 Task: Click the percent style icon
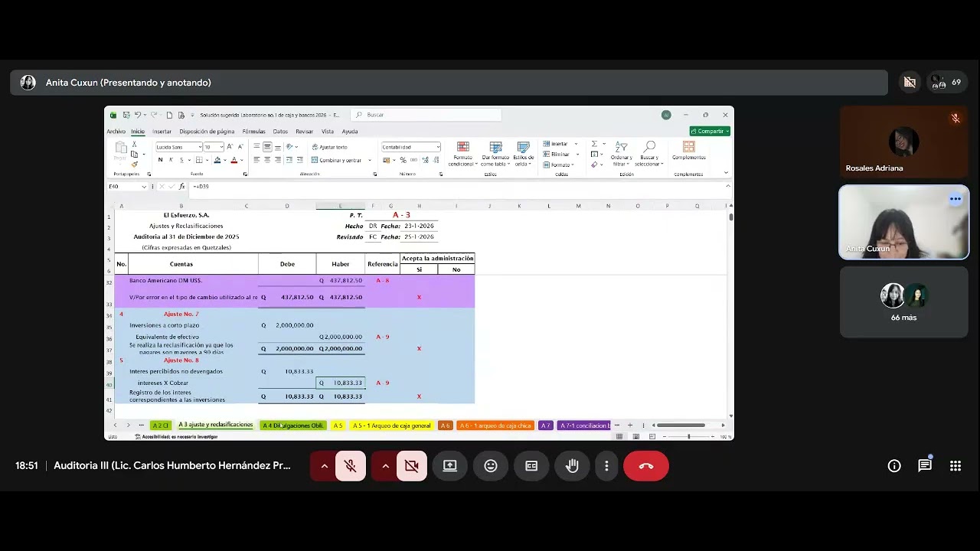(x=403, y=160)
